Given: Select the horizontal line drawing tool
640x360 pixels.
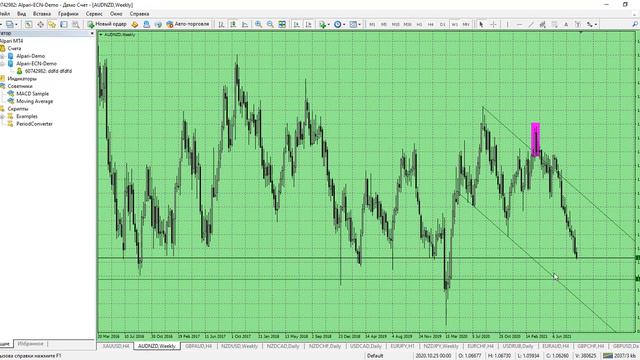Looking at the screenshot, I should pyautogui.click(x=519, y=24).
